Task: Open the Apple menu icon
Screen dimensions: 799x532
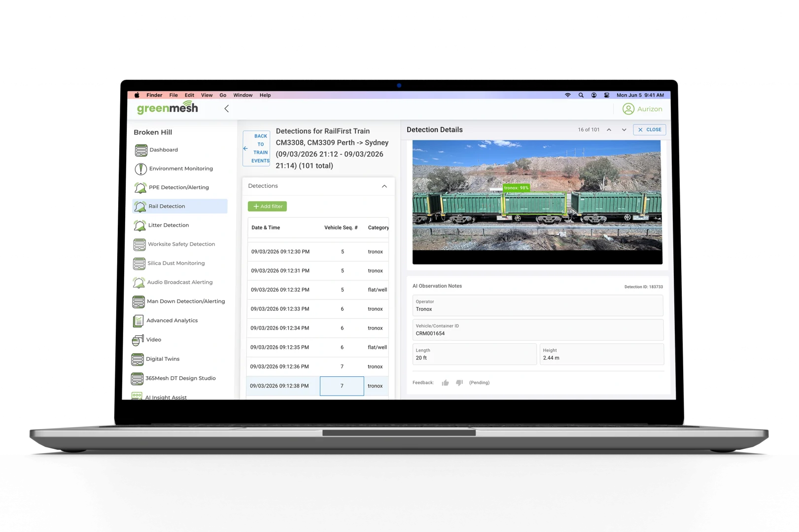Action: (x=137, y=95)
